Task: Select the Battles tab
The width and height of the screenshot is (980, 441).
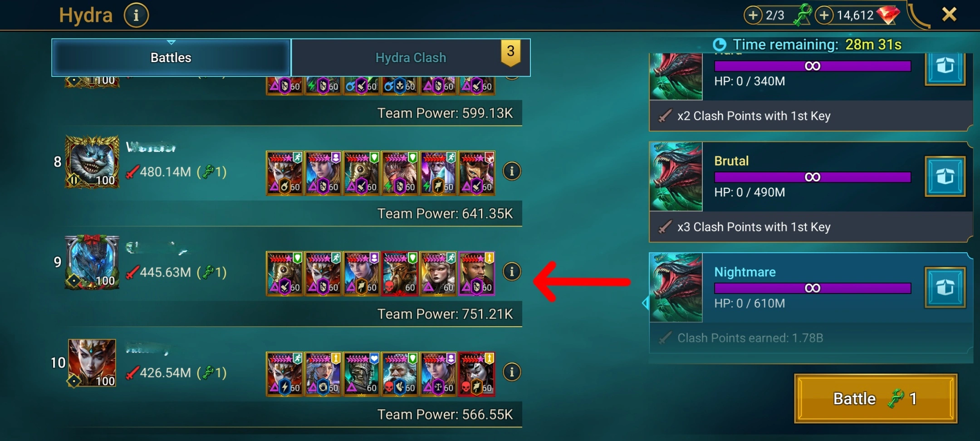Action: pos(171,58)
